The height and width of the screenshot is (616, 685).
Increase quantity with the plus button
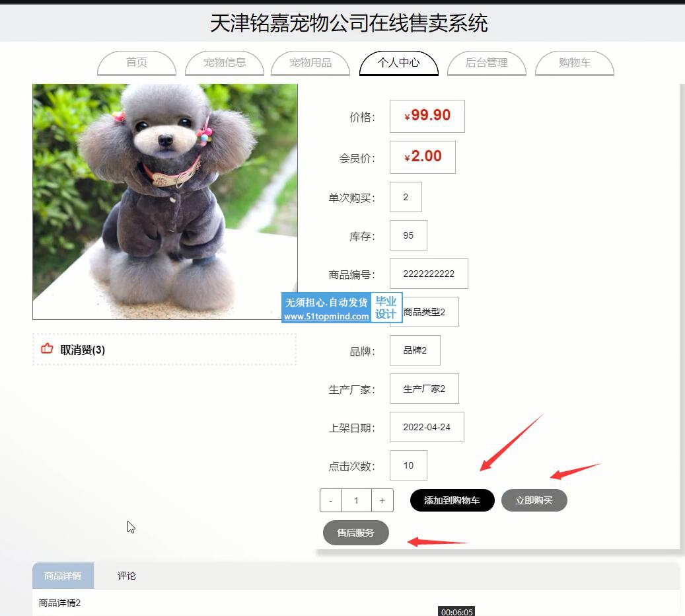382,500
